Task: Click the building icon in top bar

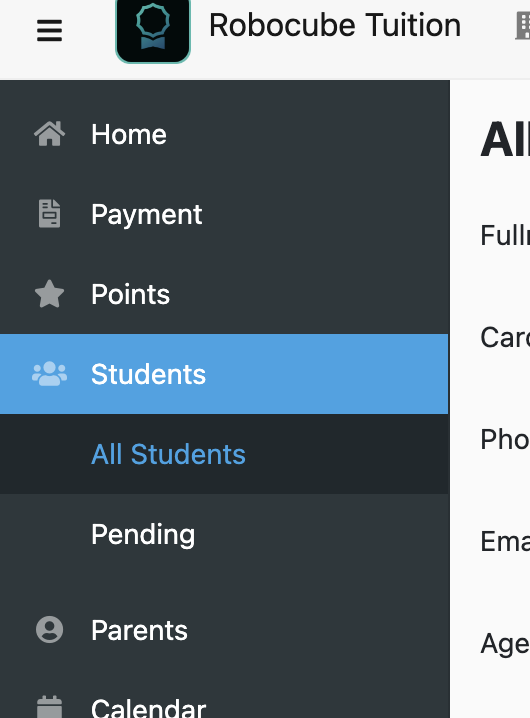Action: pyautogui.click(x=523, y=26)
